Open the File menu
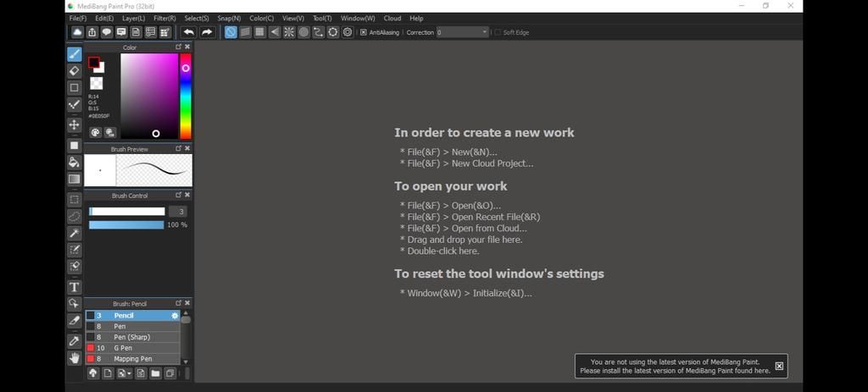The image size is (868, 392). coord(77,19)
